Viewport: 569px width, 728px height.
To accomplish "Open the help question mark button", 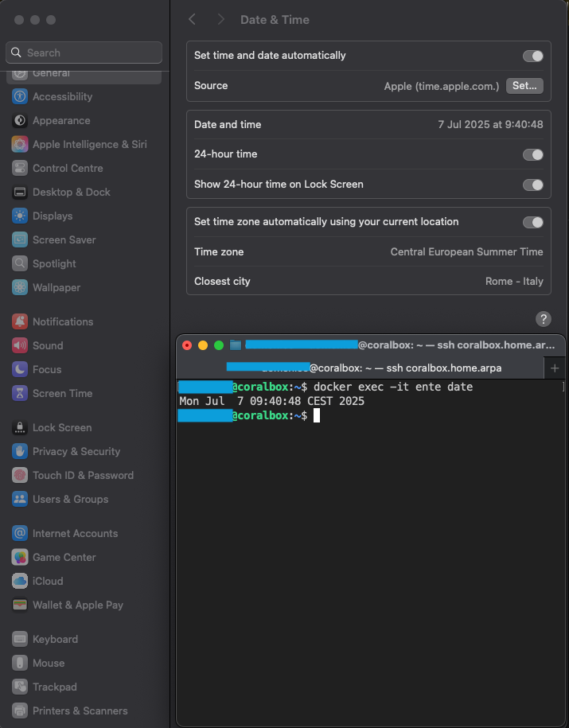I will [x=543, y=319].
